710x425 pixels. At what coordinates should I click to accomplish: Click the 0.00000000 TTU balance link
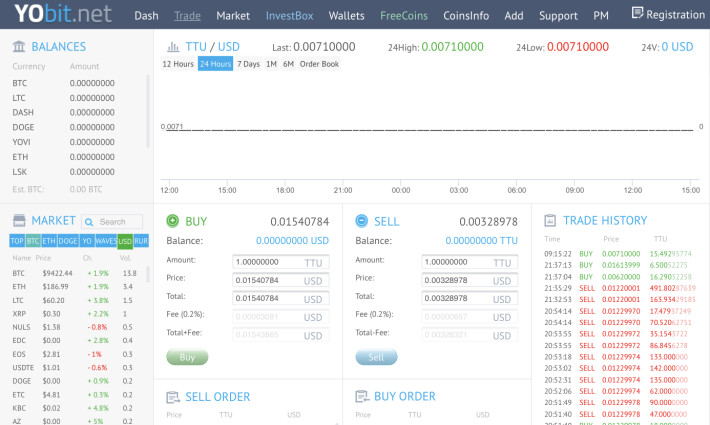tap(481, 241)
